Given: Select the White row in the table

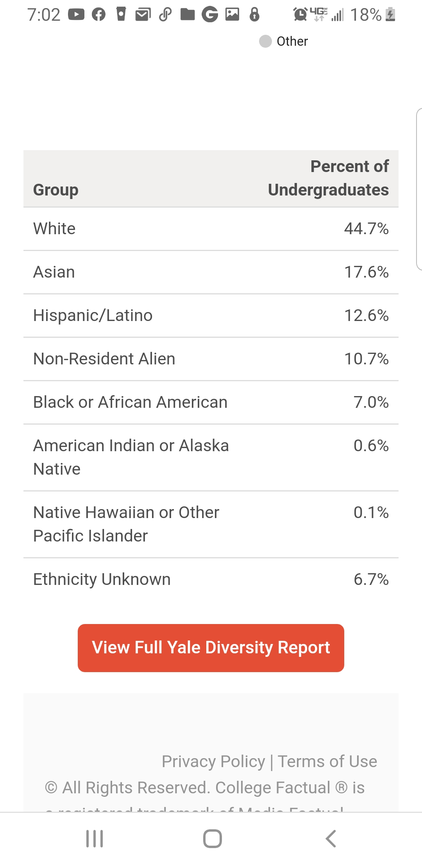Looking at the screenshot, I should pyautogui.click(x=211, y=229).
